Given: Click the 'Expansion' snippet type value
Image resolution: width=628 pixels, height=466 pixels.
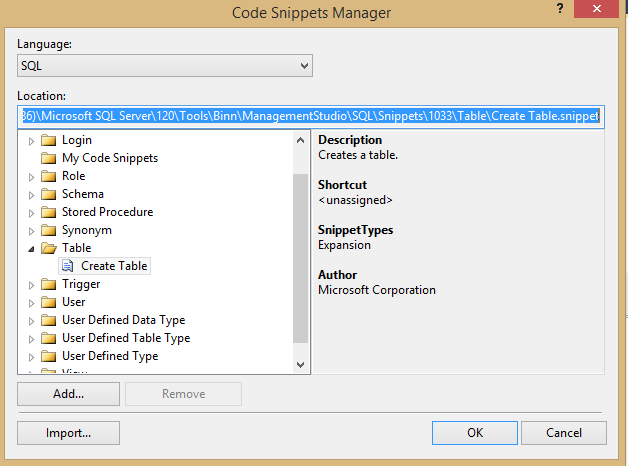Looking at the screenshot, I should 344,245.
